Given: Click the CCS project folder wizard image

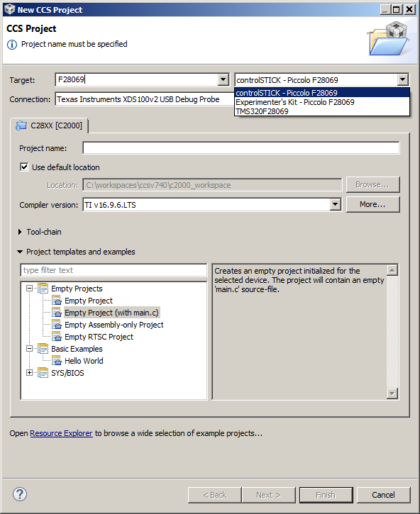Looking at the screenshot, I should (x=389, y=38).
